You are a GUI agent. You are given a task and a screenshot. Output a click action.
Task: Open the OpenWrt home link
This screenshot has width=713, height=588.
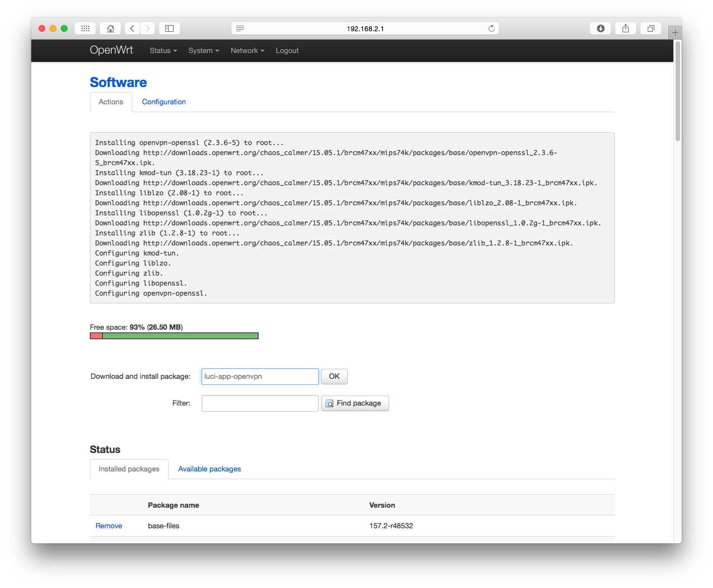click(111, 50)
